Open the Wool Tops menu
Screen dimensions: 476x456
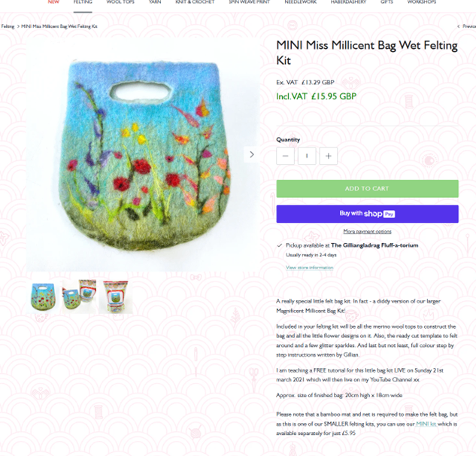(120, 2)
